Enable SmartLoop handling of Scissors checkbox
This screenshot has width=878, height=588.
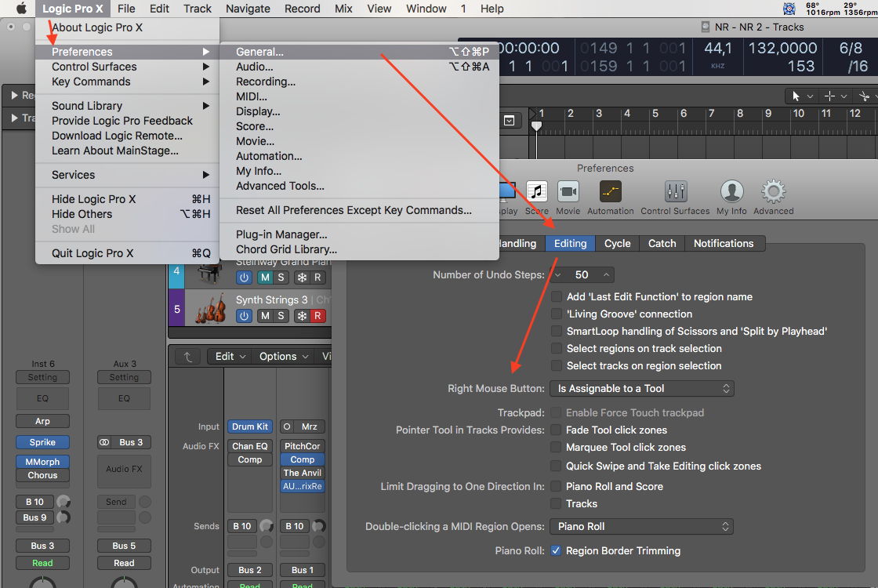tap(556, 332)
